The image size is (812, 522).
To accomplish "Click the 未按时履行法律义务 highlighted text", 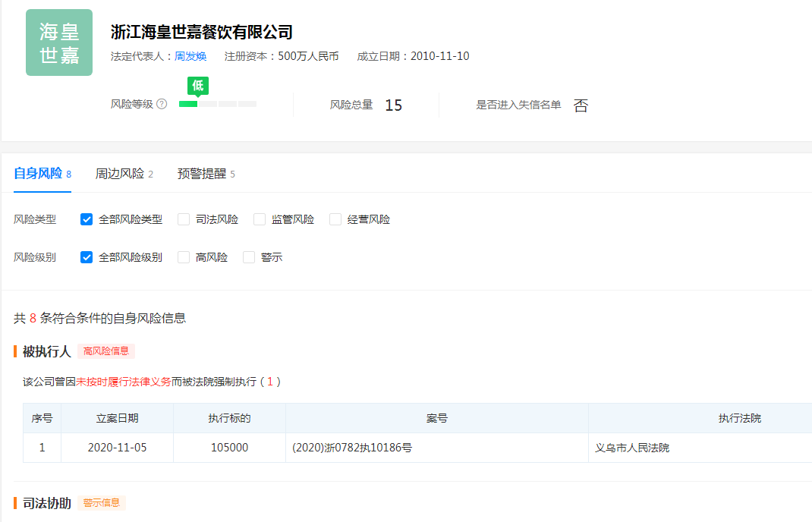I will coord(123,382).
